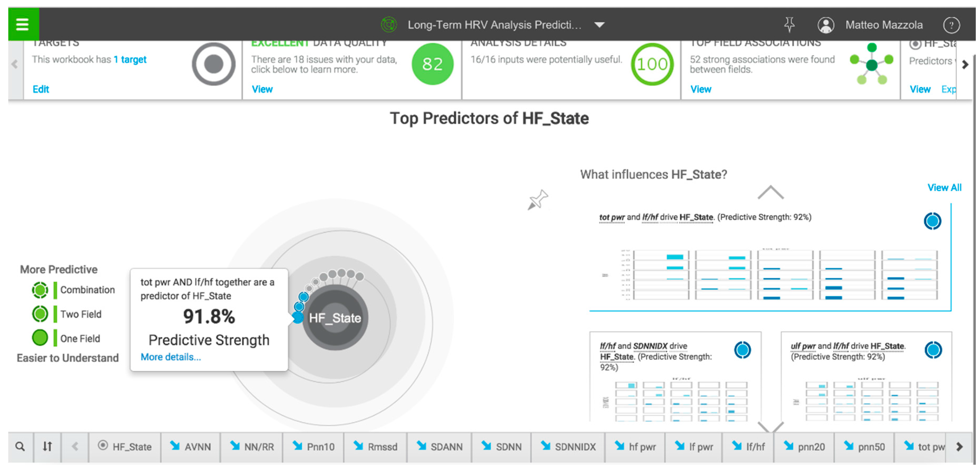Open the green hamburger menu

pos(22,24)
